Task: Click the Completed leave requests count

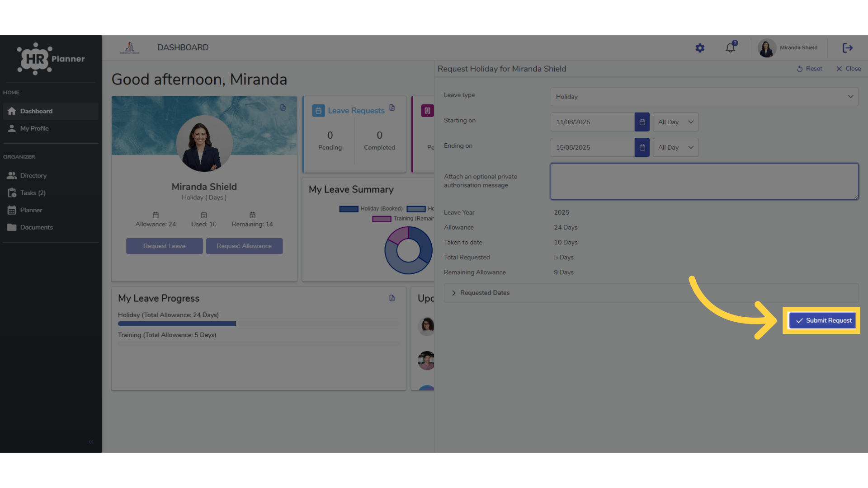Action: (379, 135)
